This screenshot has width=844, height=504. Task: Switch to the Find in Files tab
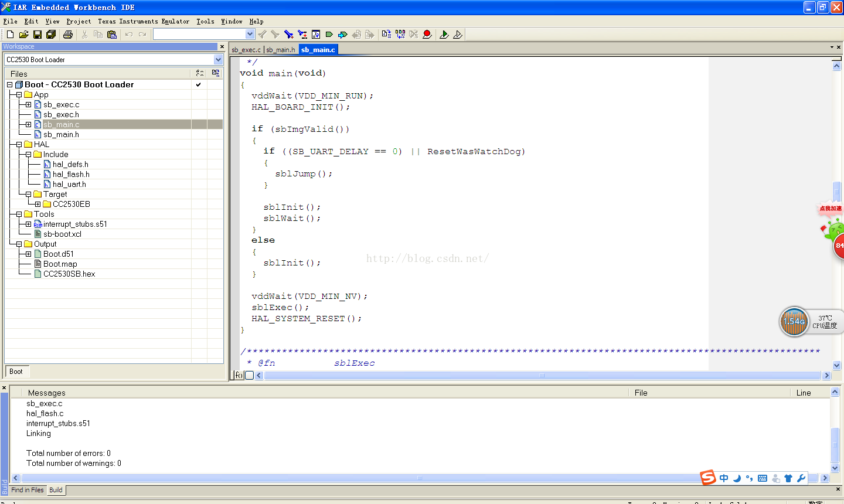pos(28,490)
